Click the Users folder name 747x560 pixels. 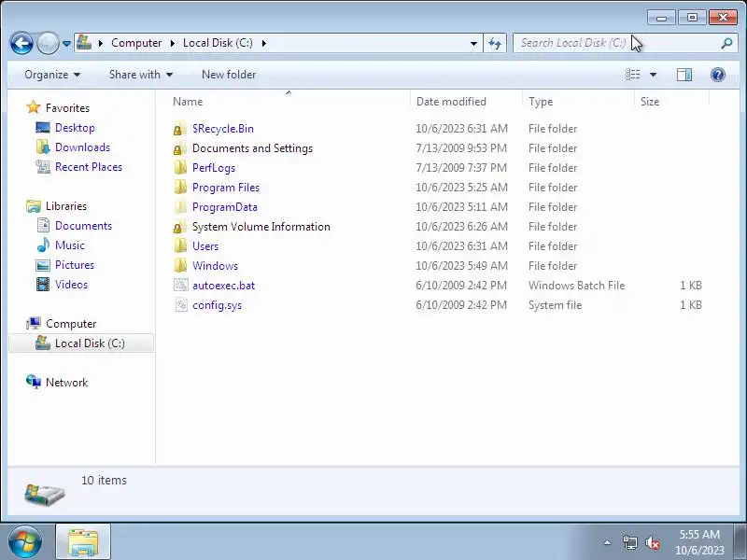(x=205, y=246)
